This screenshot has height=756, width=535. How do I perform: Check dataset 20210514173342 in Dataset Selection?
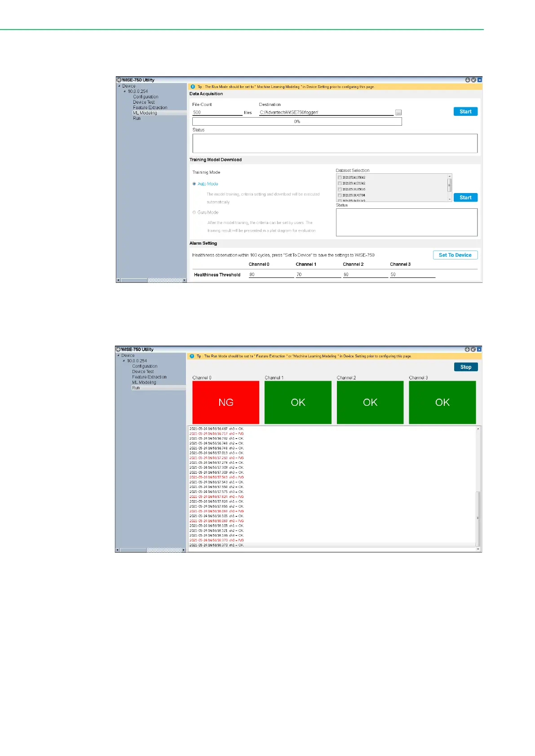(340, 183)
